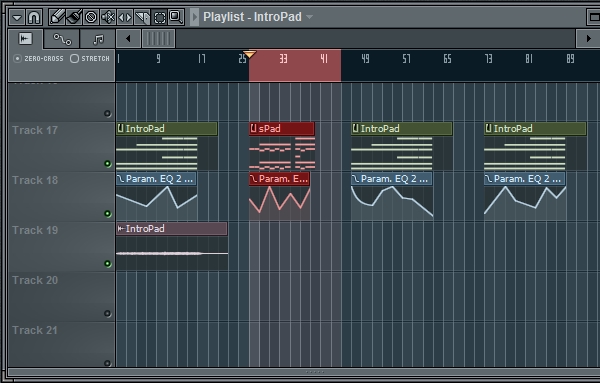Select the Track 20 label
This screenshot has height=383, width=600.
(x=35, y=280)
